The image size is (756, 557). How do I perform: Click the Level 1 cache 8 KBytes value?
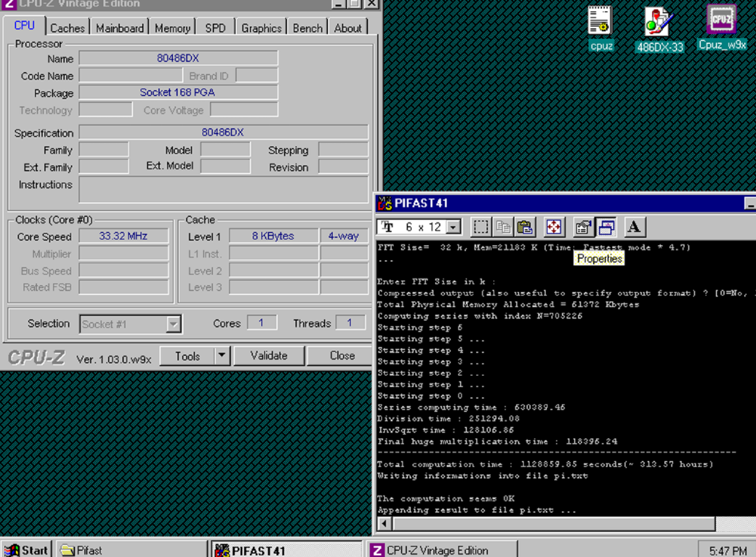point(273,236)
